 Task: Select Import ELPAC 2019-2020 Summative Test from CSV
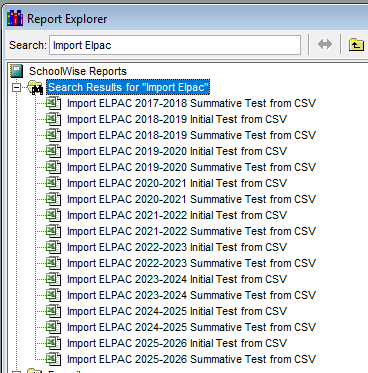coord(191,167)
